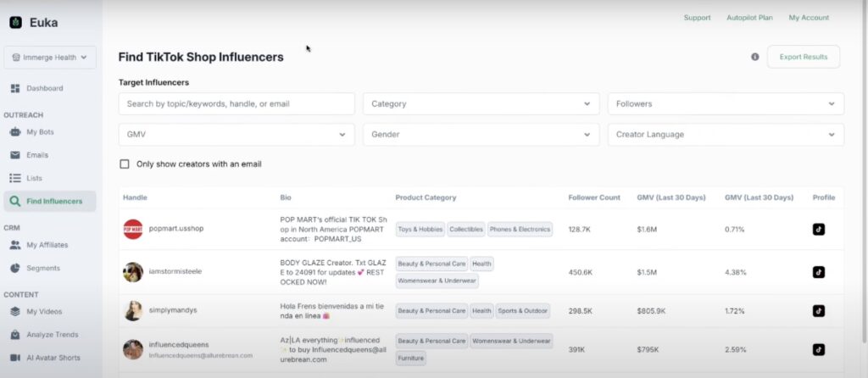Viewport: 868px width, 378px height.
Task: Open My Affiliates people icon
Action: coord(15,245)
